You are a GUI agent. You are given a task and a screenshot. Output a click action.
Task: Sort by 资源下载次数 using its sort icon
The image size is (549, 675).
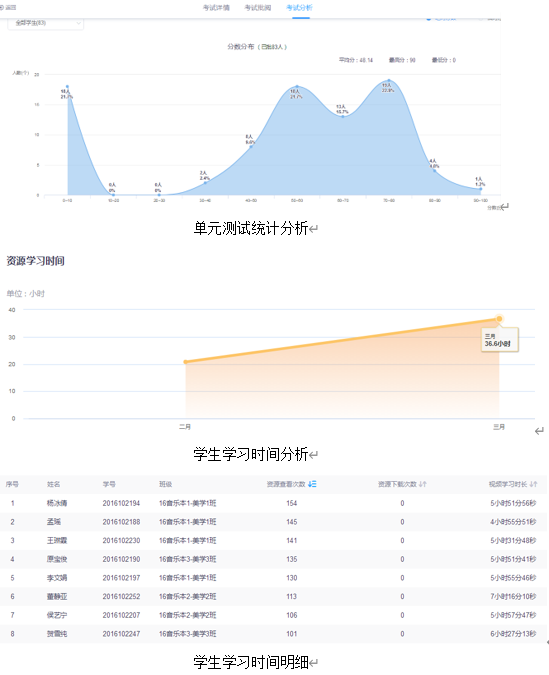click(422, 484)
